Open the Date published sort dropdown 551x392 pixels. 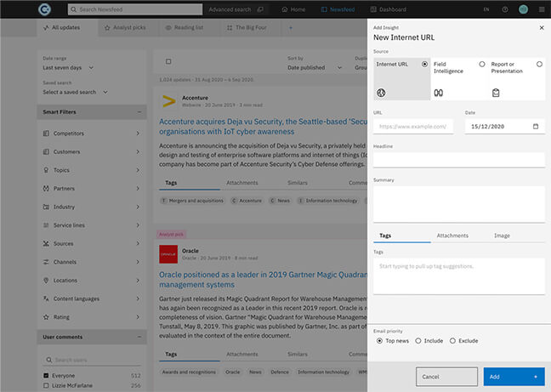(x=315, y=67)
